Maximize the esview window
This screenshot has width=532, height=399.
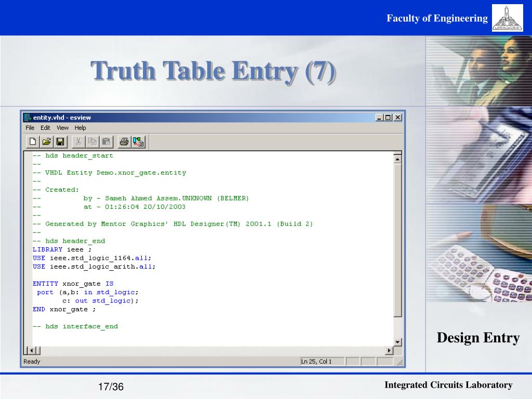pos(388,117)
